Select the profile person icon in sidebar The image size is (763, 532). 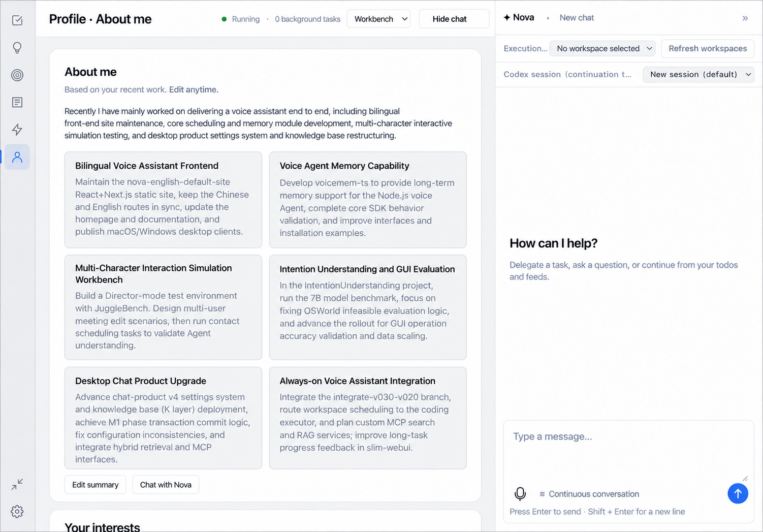click(17, 157)
